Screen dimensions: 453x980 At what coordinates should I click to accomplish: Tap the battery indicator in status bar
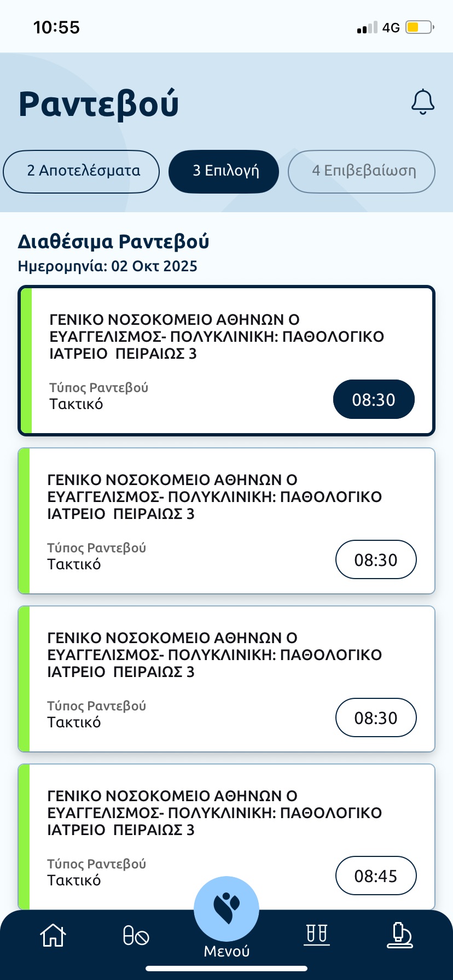pyautogui.click(x=419, y=27)
